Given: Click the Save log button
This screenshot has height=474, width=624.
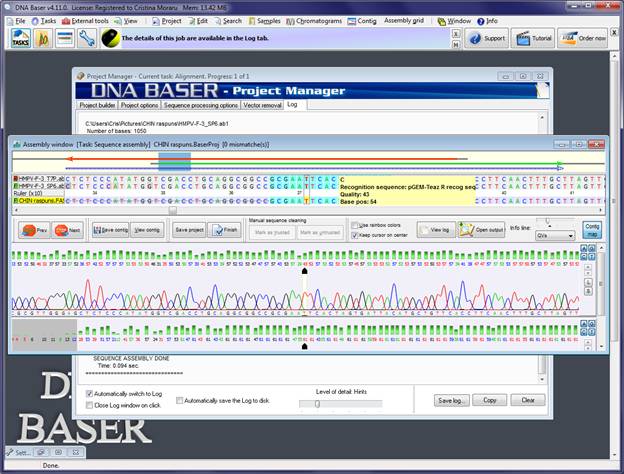Looking at the screenshot, I should [x=451, y=400].
